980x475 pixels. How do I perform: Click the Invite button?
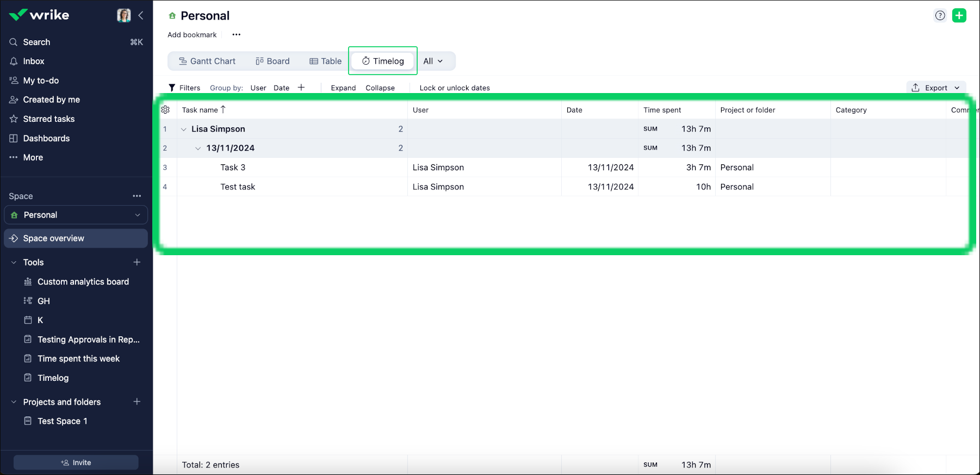tap(76, 462)
